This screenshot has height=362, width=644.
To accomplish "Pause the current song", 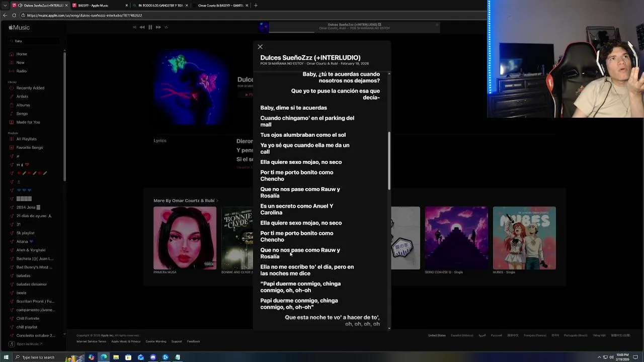I will 150,27.
